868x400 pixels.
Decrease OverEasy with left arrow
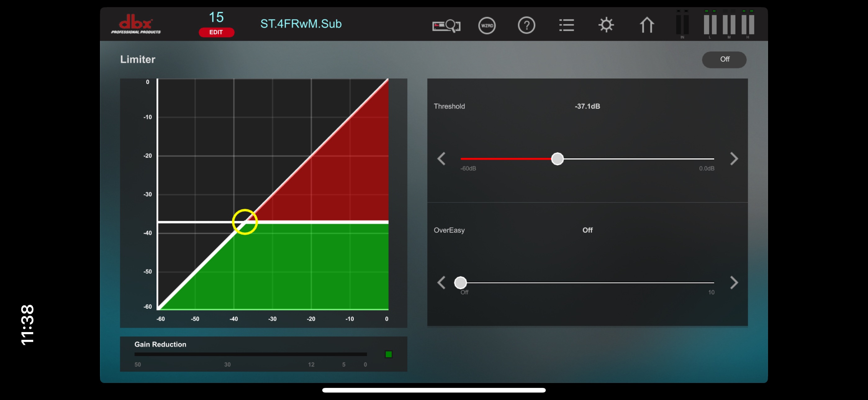pyautogui.click(x=441, y=282)
